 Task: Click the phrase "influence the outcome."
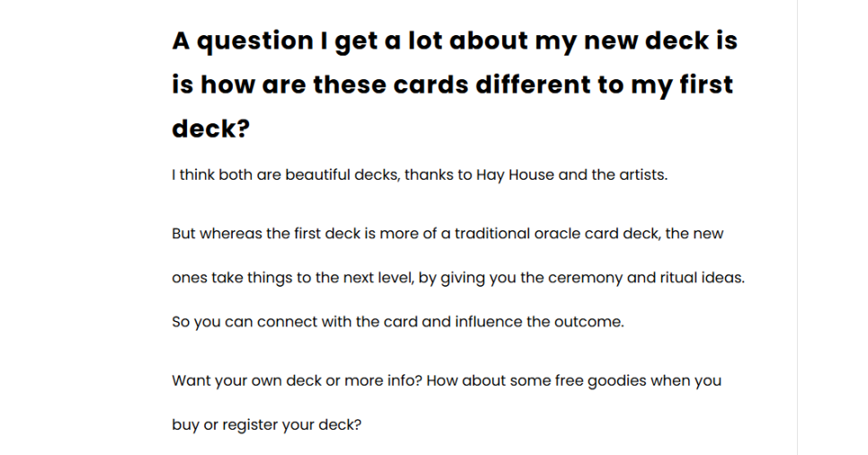(540, 321)
